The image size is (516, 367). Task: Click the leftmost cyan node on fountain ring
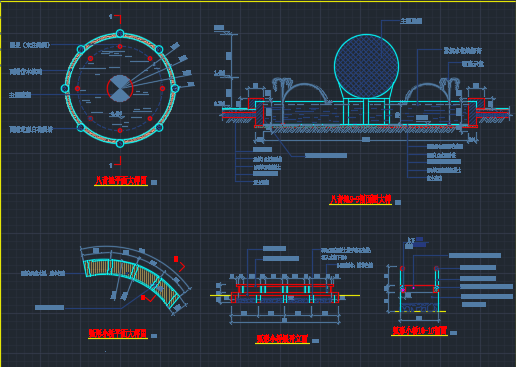click(65, 88)
